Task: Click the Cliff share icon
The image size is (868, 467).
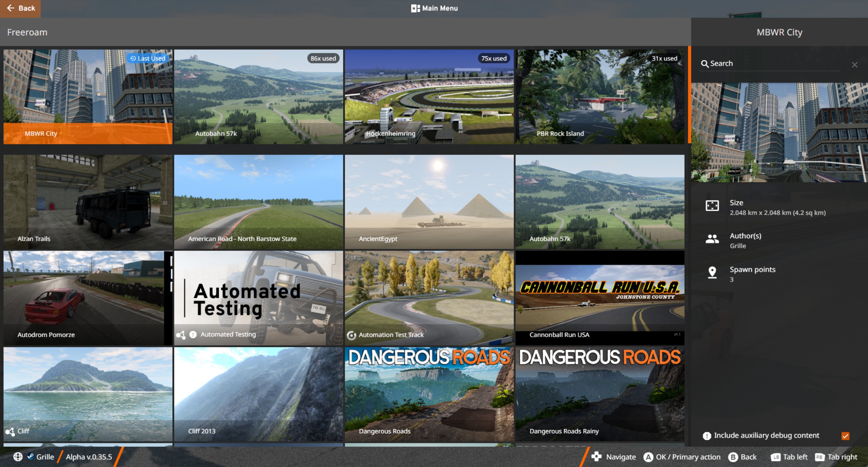Action: click(x=10, y=432)
